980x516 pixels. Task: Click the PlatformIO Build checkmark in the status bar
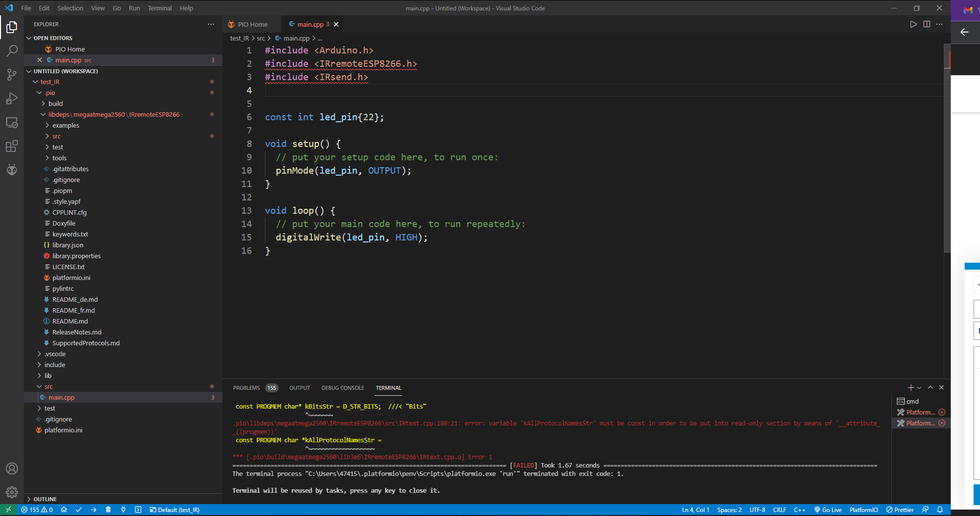tap(79, 510)
